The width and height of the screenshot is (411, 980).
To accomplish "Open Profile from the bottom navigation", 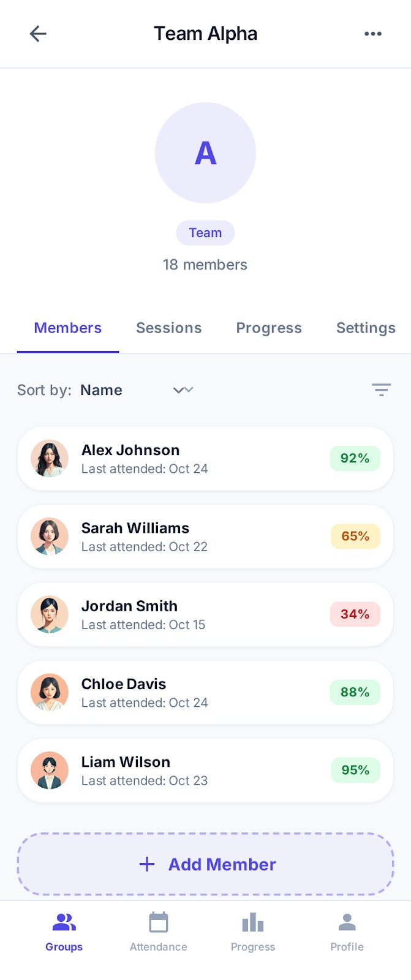I will click(347, 921).
